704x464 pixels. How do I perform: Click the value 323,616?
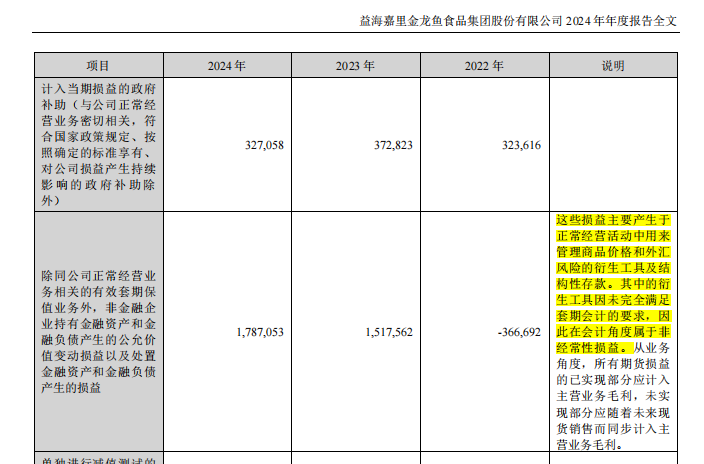coord(521,145)
